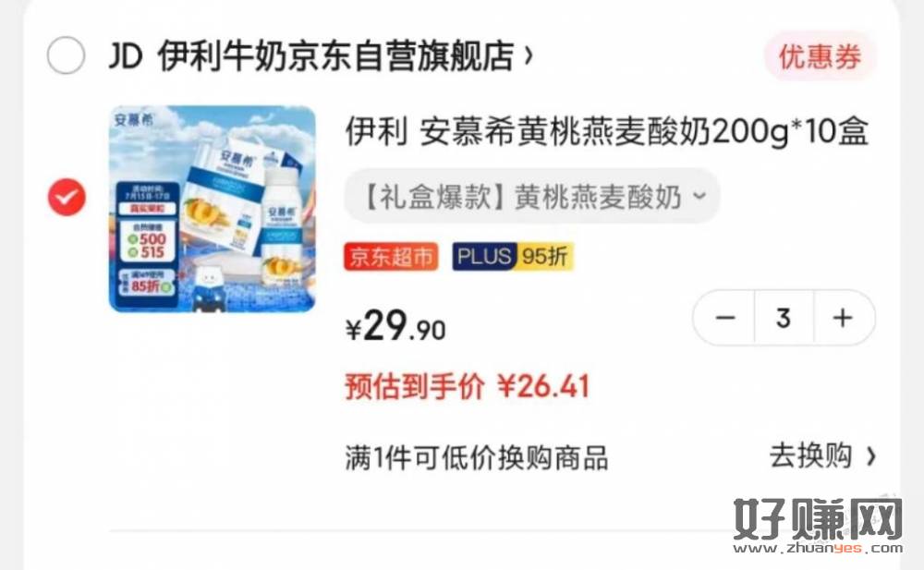Open the 安慕希 product thumbnail image
The width and height of the screenshot is (924, 570).
click(x=213, y=209)
